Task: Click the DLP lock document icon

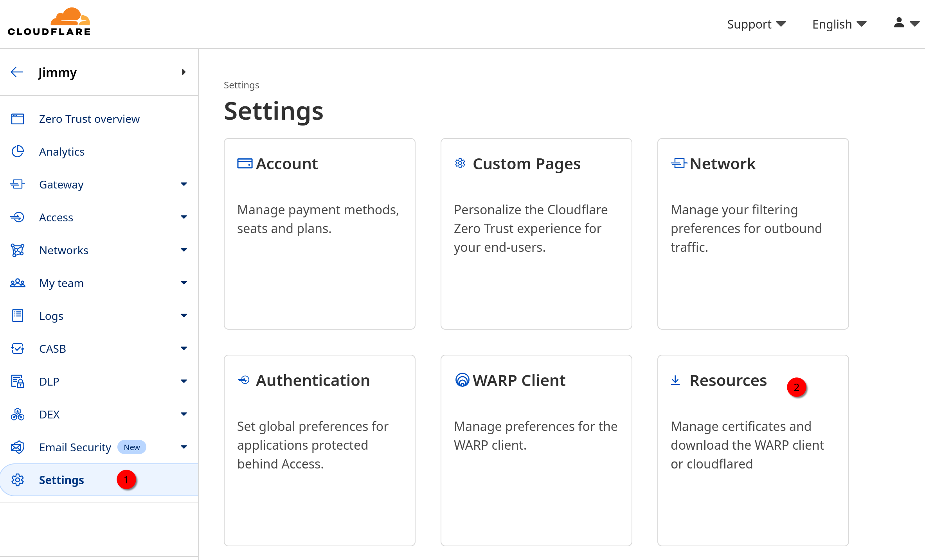Action: (18, 382)
